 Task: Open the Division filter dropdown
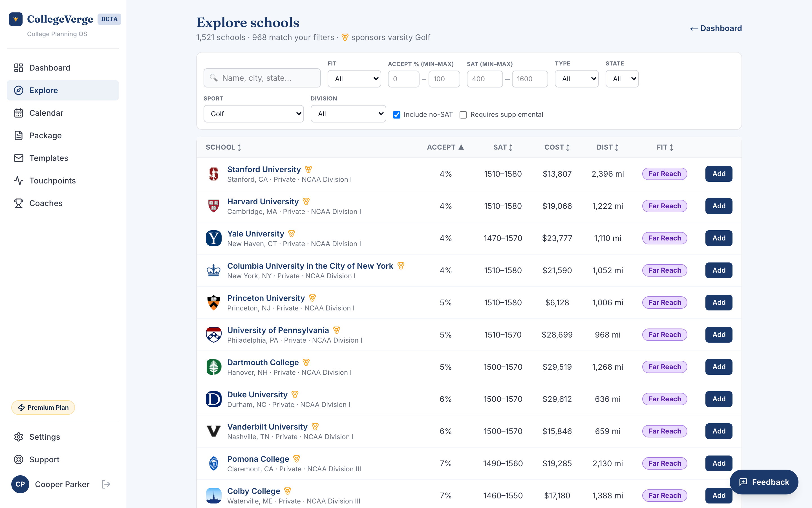point(348,114)
